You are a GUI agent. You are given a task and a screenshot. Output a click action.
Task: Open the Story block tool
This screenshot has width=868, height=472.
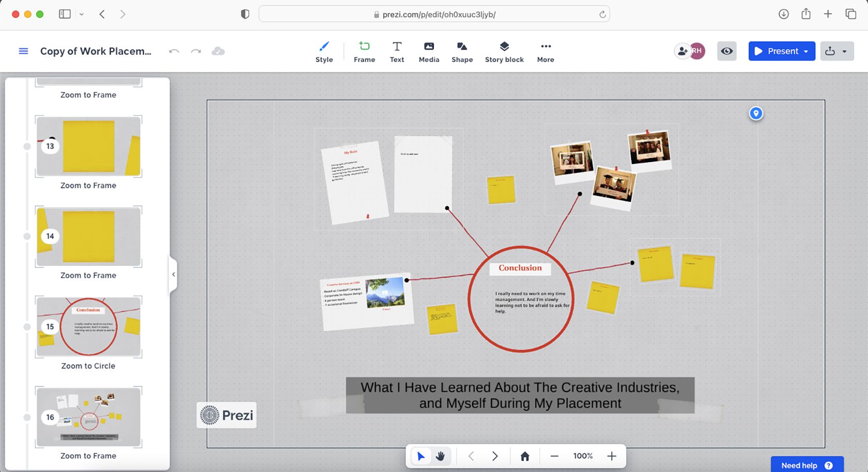tap(504, 51)
